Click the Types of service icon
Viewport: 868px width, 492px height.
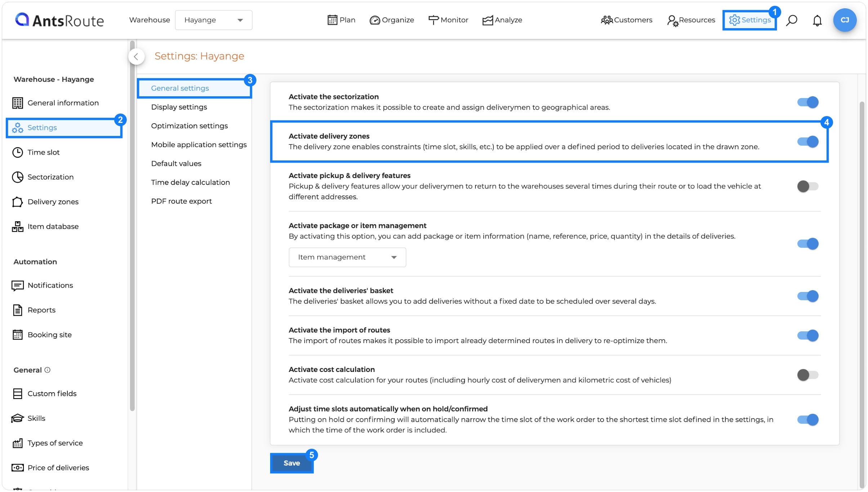[x=17, y=443]
